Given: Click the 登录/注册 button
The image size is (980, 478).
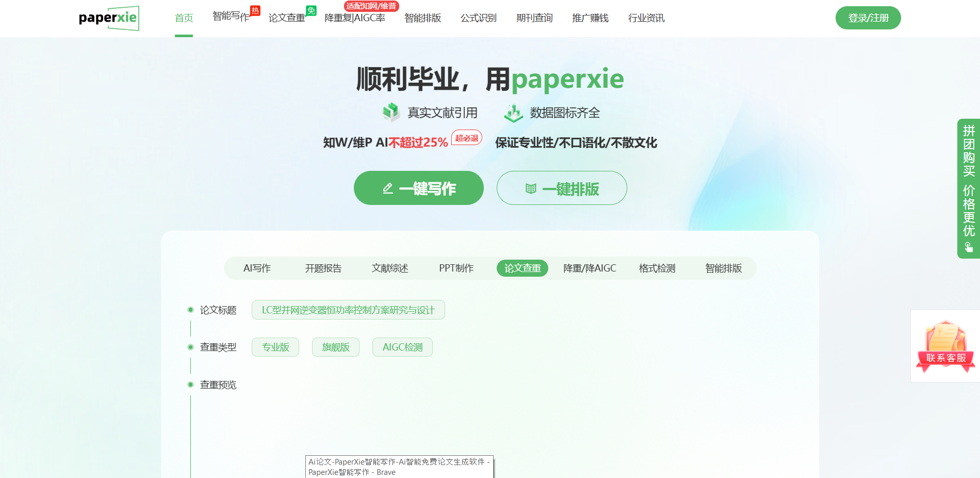Looking at the screenshot, I should pyautogui.click(x=868, y=18).
